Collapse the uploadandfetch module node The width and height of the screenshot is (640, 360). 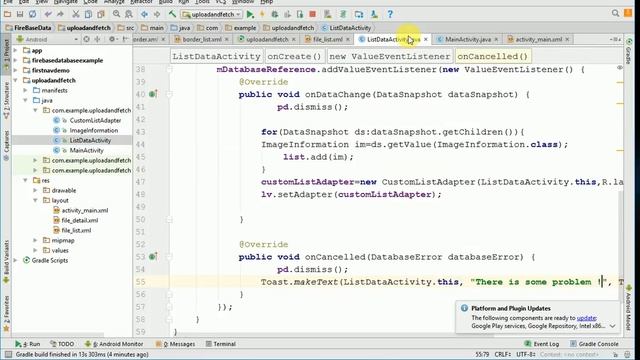tap(16, 80)
